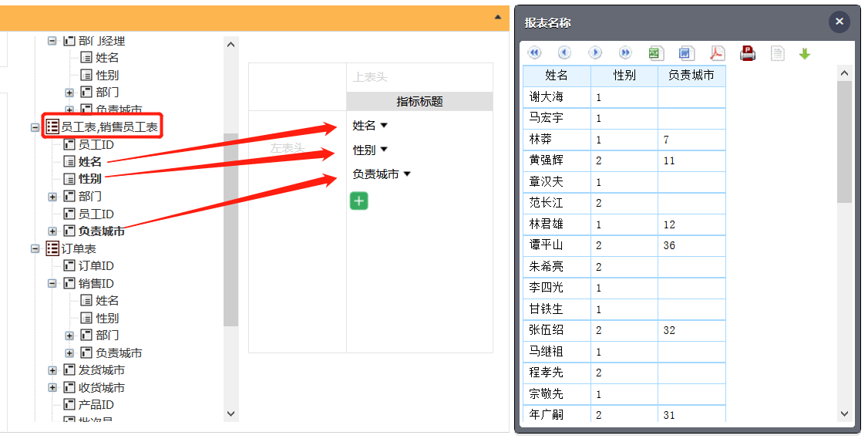Click the 张伍绍 name cell
This screenshot has width=868, height=442.
(x=557, y=330)
